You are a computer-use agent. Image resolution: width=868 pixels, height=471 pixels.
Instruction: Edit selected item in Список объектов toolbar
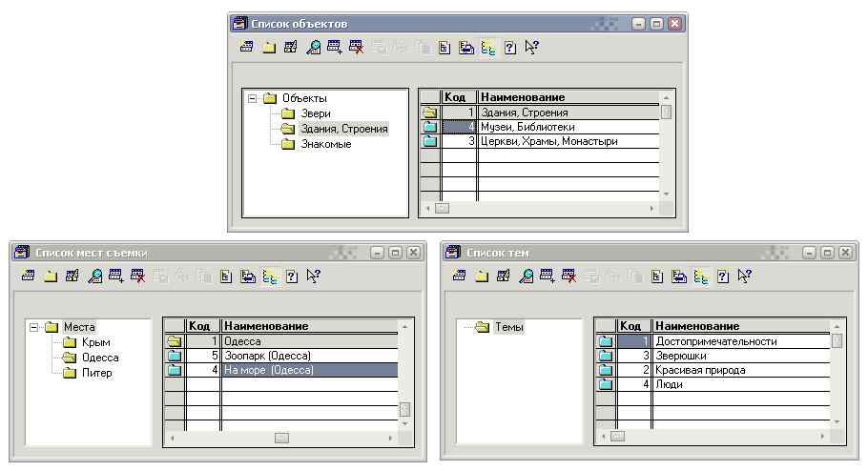(x=291, y=47)
